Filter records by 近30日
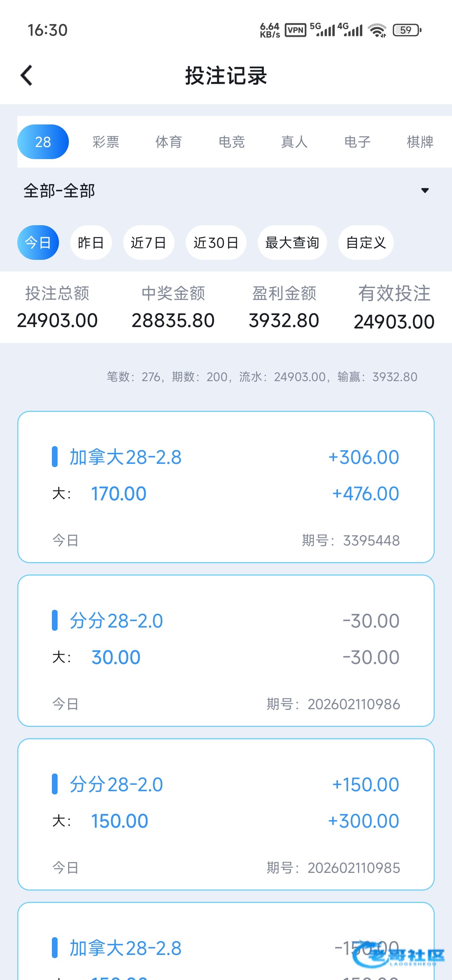The width and height of the screenshot is (452, 980). click(216, 243)
